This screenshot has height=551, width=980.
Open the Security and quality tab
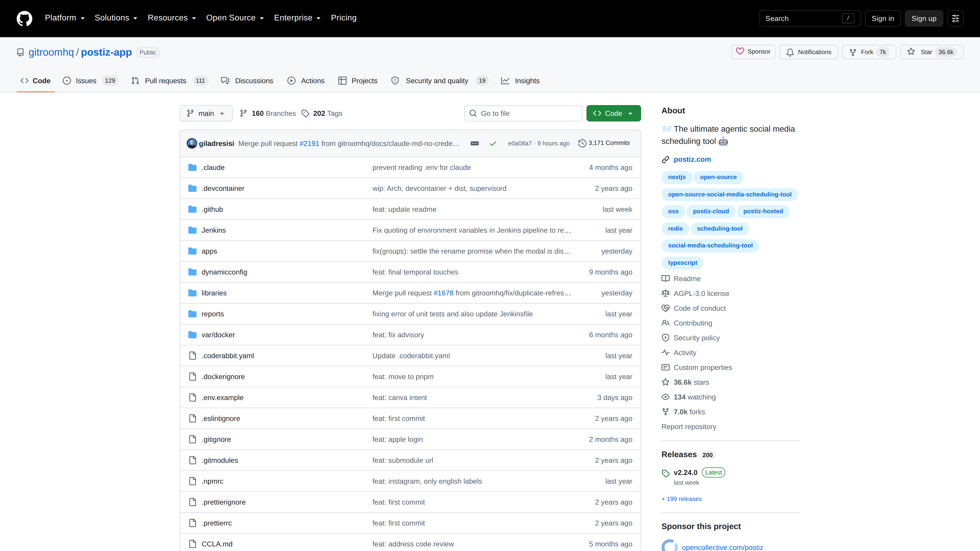click(440, 81)
